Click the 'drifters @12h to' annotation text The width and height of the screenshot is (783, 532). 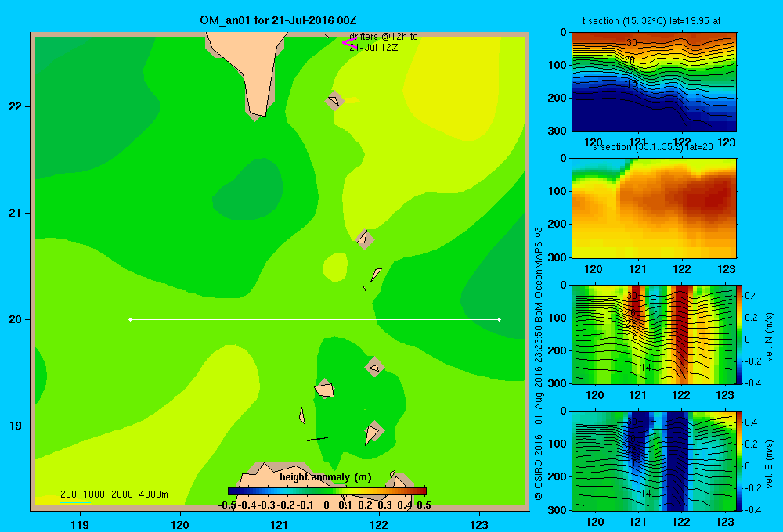coord(384,37)
